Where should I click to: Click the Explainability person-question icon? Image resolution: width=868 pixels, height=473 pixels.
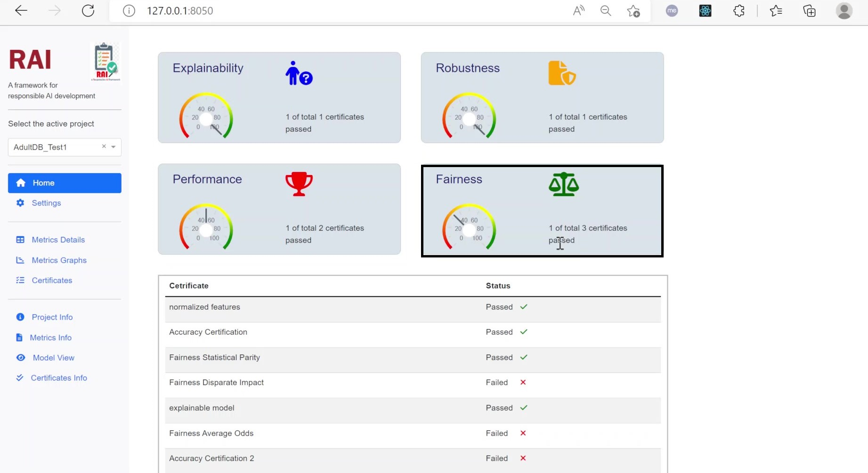[x=299, y=73]
